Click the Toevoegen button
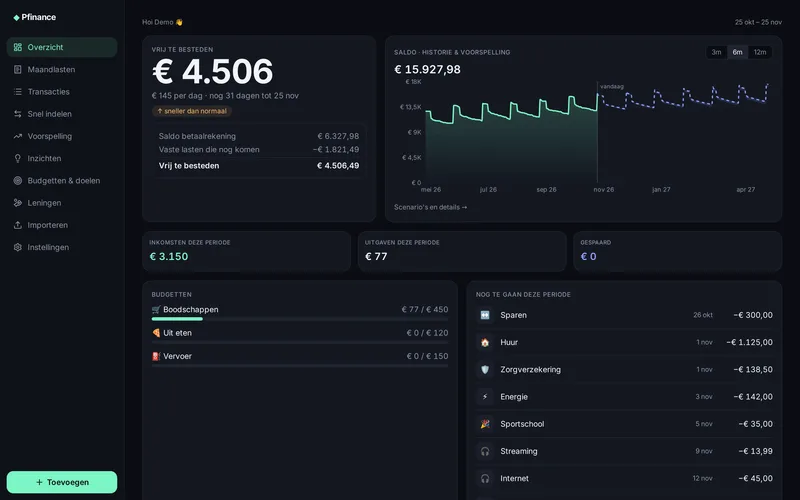This screenshot has width=800, height=500. click(62, 482)
